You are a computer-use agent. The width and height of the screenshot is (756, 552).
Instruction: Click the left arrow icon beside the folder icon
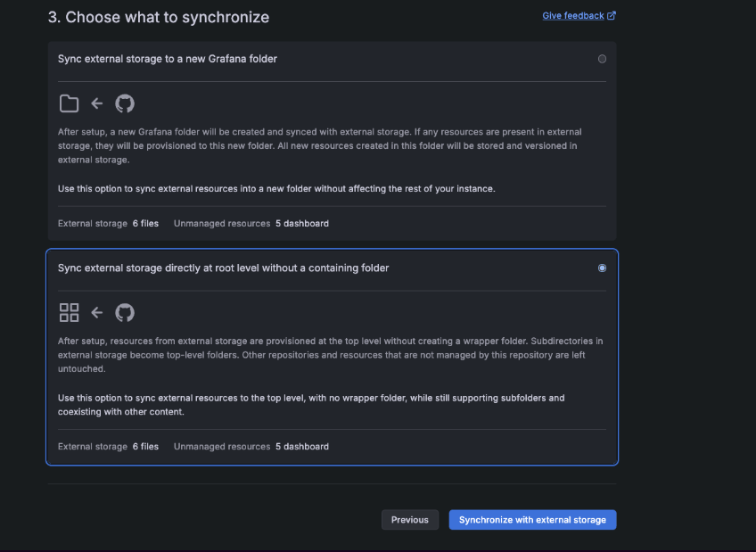click(x=97, y=103)
